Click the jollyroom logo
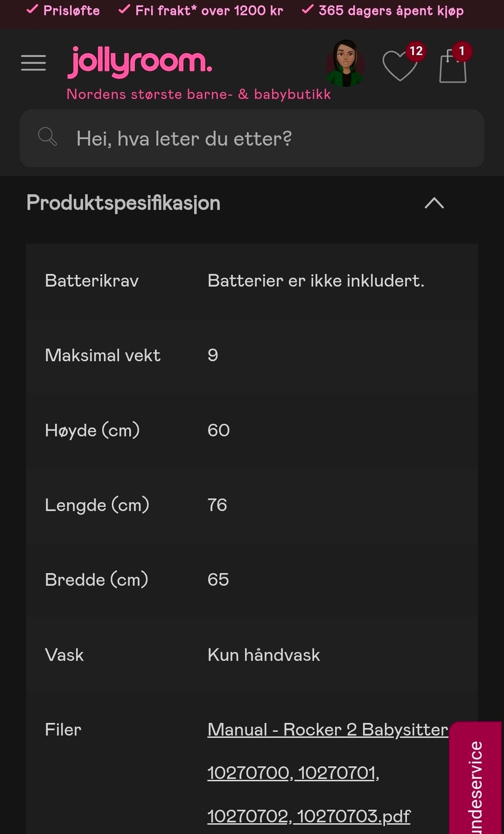This screenshot has width=504, height=834. [140, 63]
